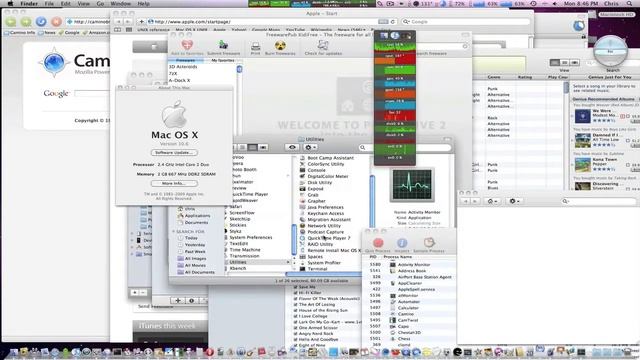Open News bookmarks folder in Safari
The width and height of the screenshot is (640, 360).
351,30
